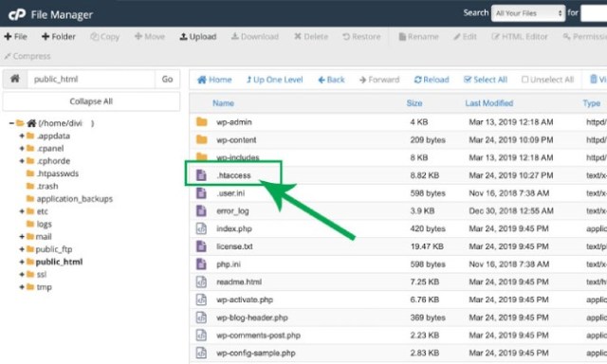The height and width of the screenshot is (364, 607).
Task: Click the wp-config-sample.php file icon
Action: (x=201, y=354)
